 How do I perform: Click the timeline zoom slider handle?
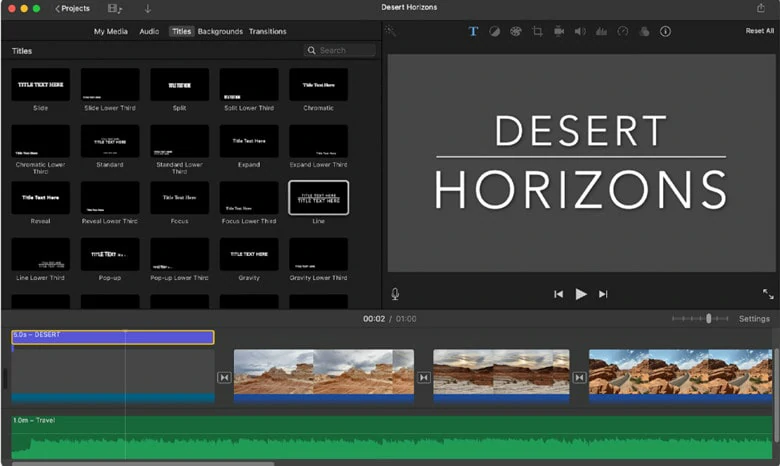(x=708, y=318)
